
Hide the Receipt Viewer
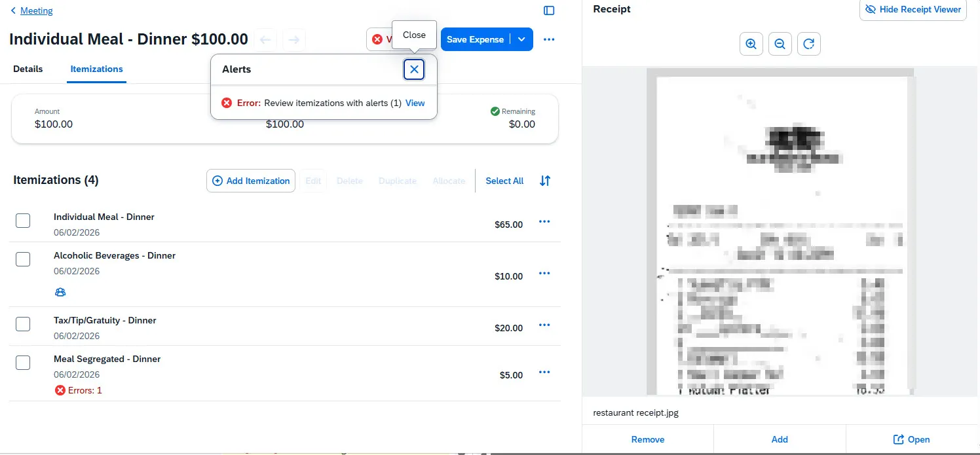coord(913,10)
